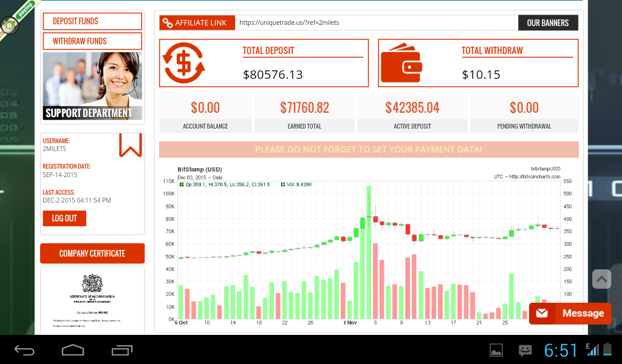Open the recent apps icon
Screen dimensions: 622x364
click(x=122, y=350)
